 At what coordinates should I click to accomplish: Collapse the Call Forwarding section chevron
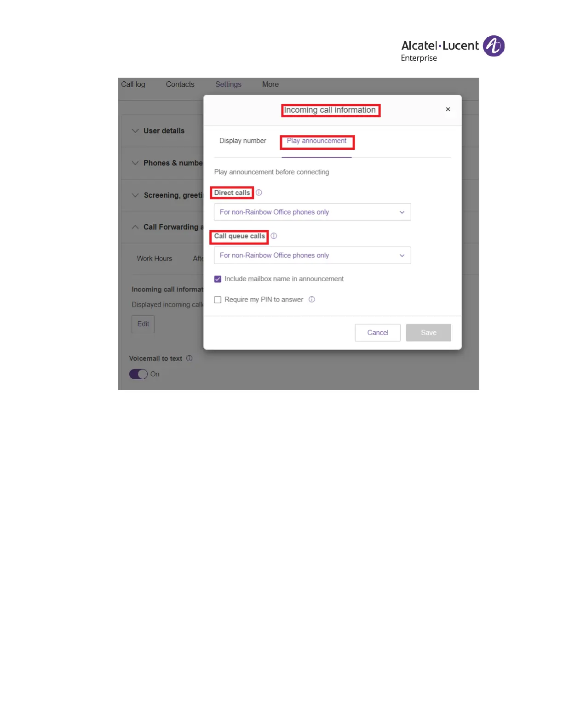coord(135,227)
